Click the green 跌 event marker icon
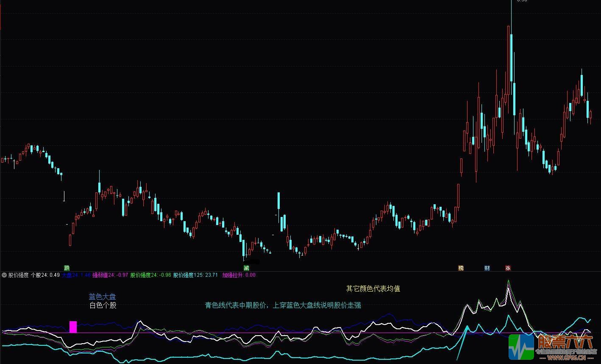 pyautogui.click(x=67, y=268)
